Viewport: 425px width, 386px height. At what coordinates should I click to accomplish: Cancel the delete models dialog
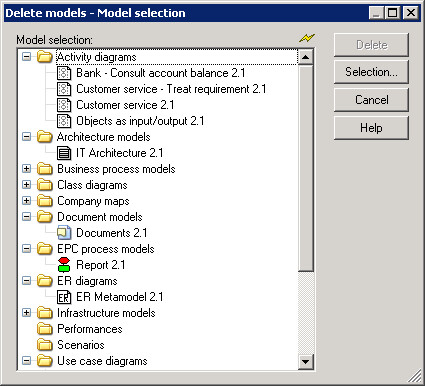click(x=371, y=100)
